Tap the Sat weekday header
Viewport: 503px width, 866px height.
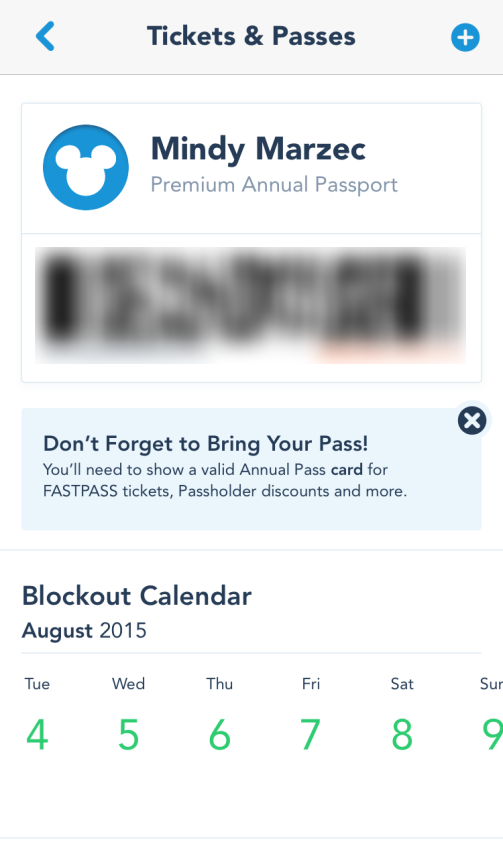click(402, 684)
